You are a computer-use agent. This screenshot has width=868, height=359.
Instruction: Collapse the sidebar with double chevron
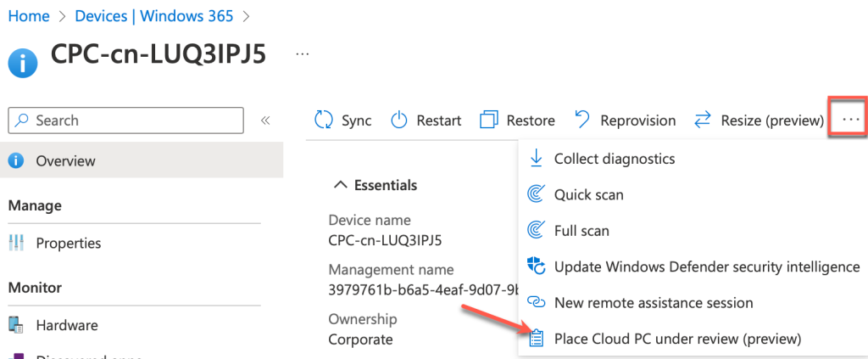(x=265, y=121)
